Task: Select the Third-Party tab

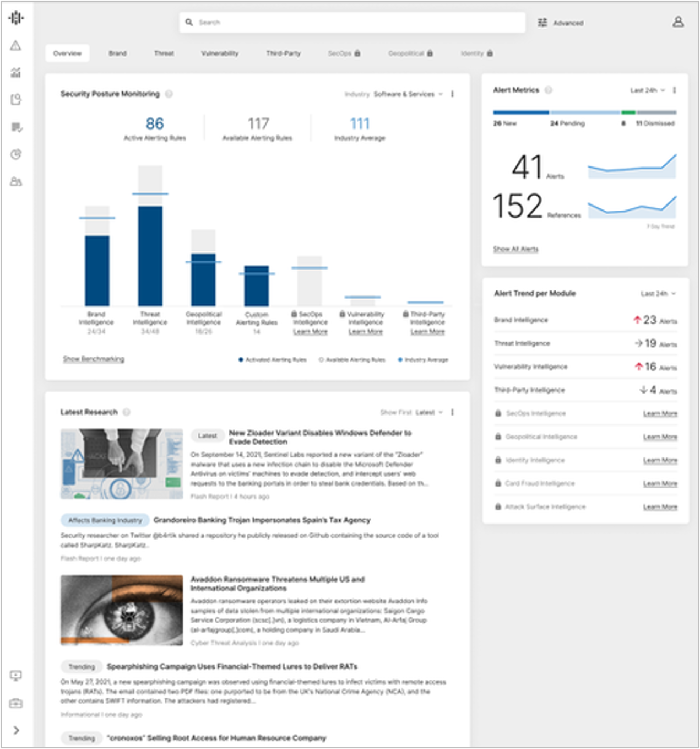Action: click(x=283, y=53)
